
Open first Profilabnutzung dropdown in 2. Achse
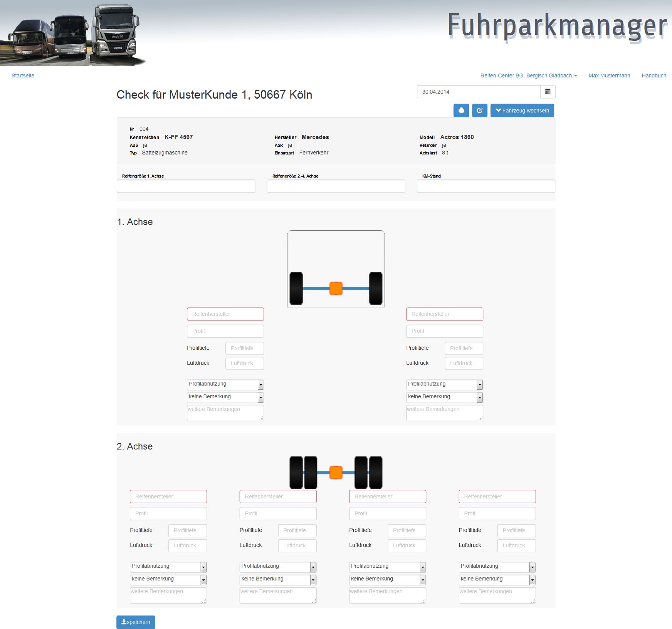point(168,567)
